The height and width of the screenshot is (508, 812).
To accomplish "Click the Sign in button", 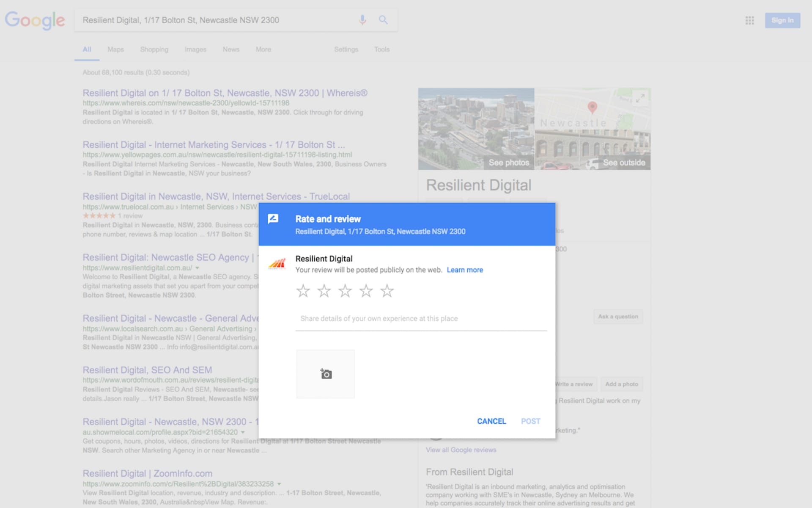I will [x=782, y=20].
